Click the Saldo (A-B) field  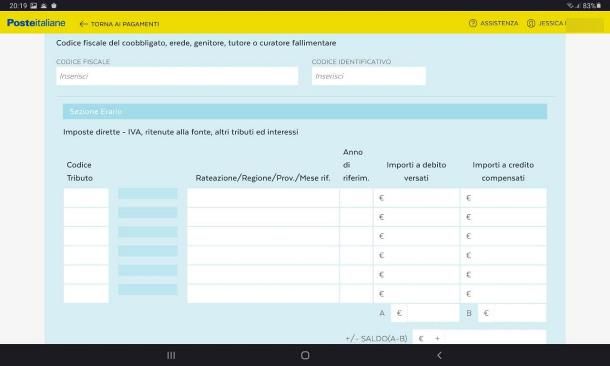479,337
